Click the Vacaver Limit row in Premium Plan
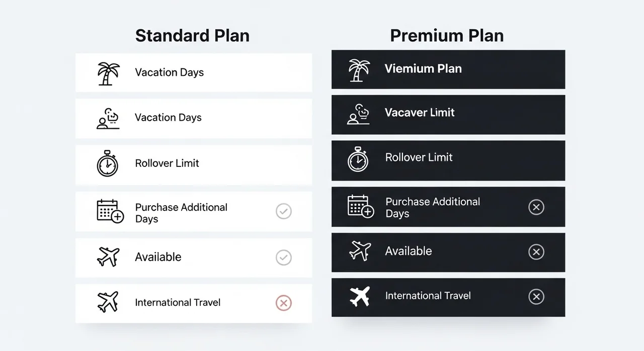Screen dimensions: 644x351 [x=420, y=113]
